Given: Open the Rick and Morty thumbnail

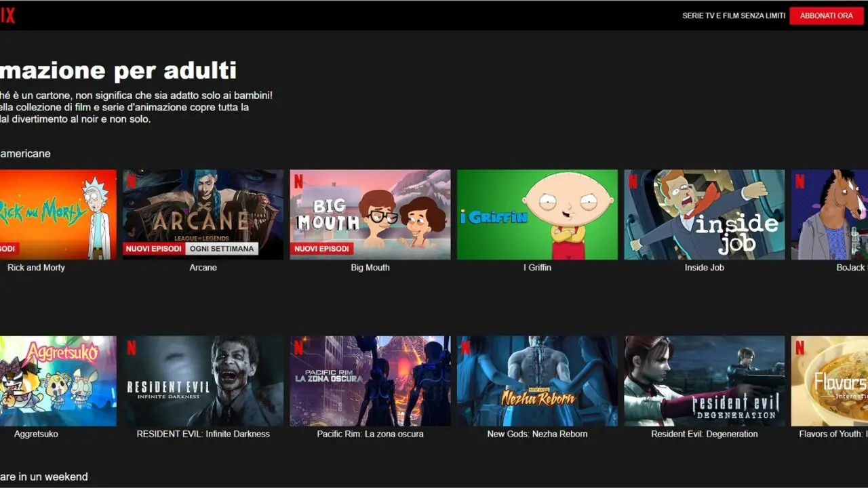Looking at the screenshot, I should click(x=58, y=214).
